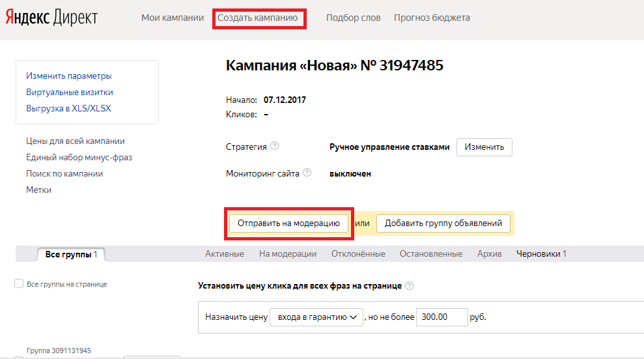Image resolution: width=644 pixels, height=359 pixels.
Task: Open 'Виртуальные визитки' link
Action: click(70, 93)
